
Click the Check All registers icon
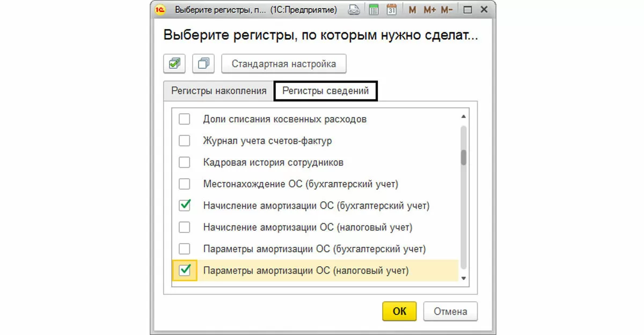(x=174, y=63)
